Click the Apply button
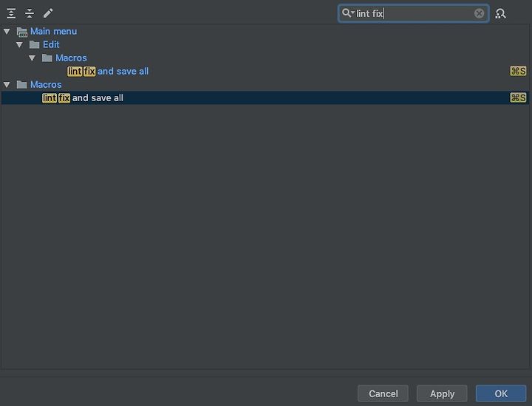 442,393
